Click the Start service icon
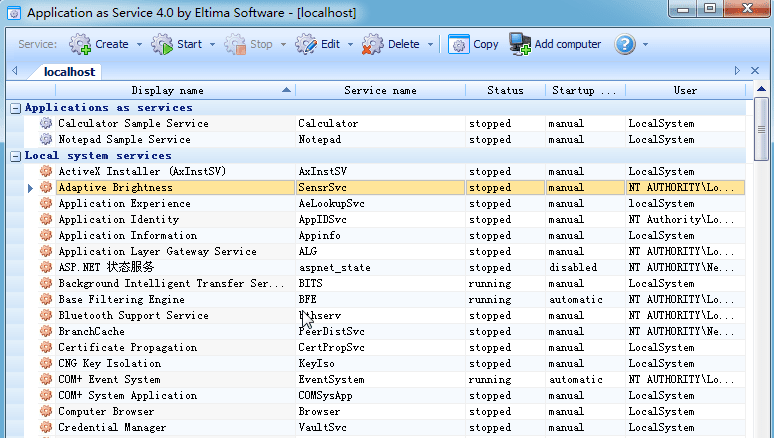 click(x=163, y=44)
